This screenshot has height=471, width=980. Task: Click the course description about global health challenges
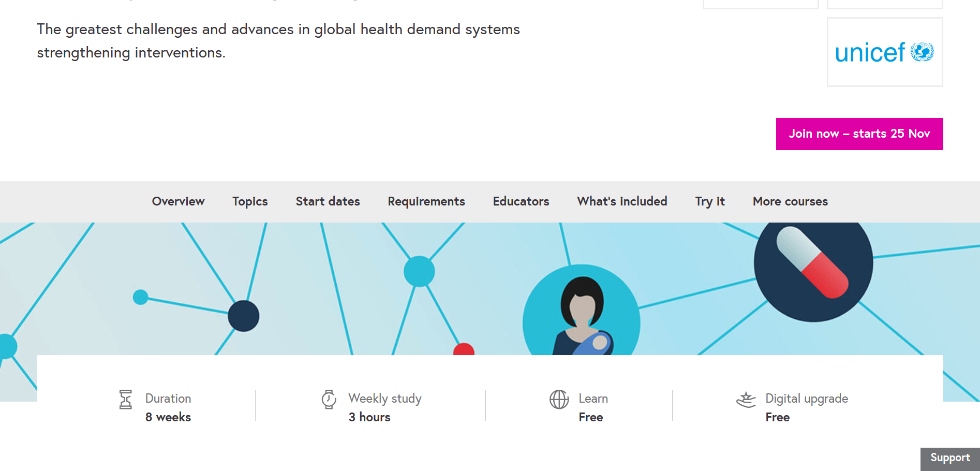click(278, 41)
